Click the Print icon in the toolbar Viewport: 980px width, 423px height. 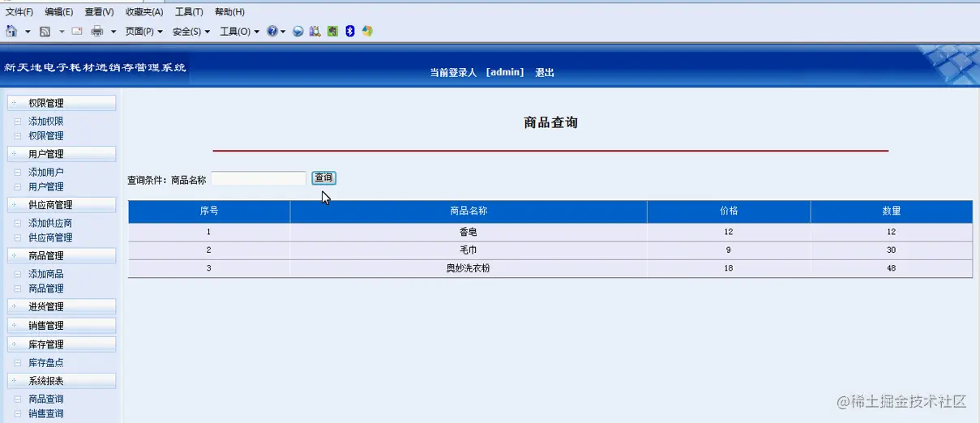(97, 32)
